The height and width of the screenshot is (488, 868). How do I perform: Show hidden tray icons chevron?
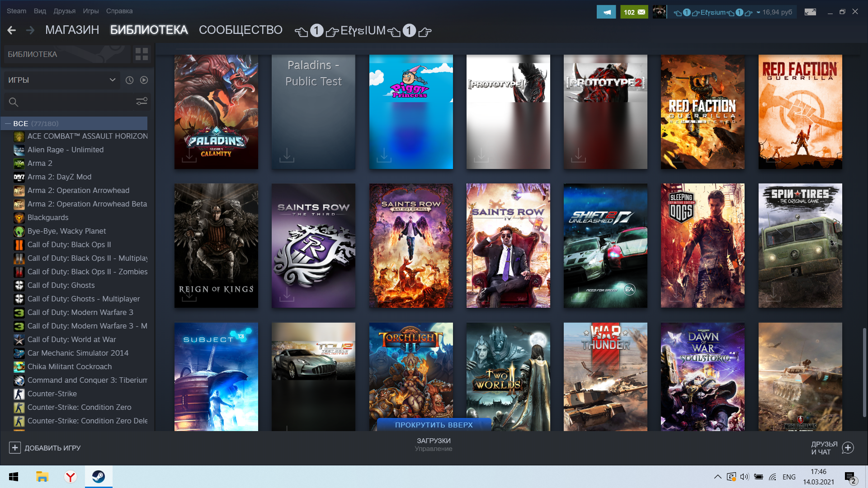(717, 477)
